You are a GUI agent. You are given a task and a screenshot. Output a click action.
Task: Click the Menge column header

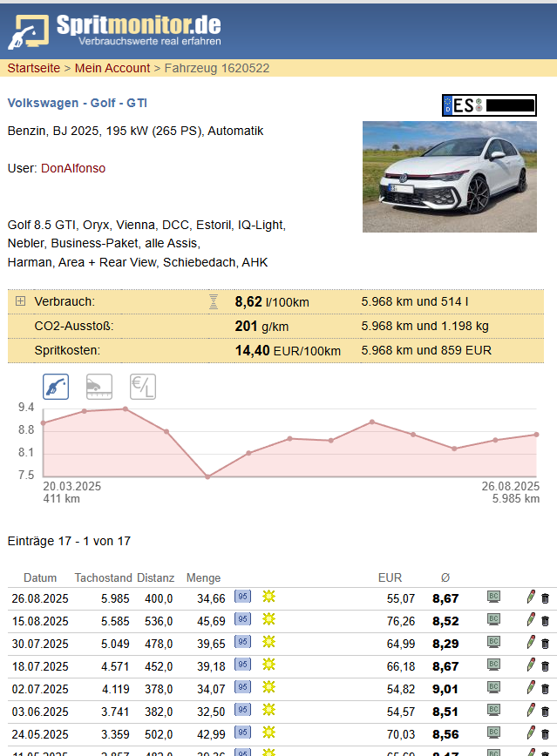[x=203, y=577]
